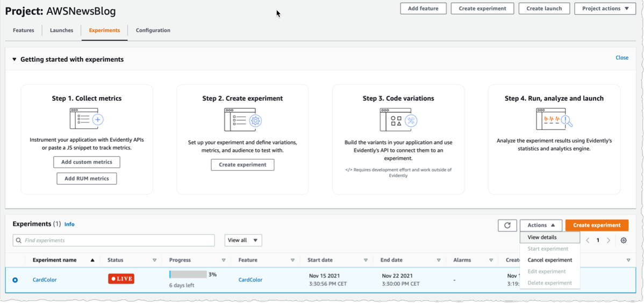Click Add custom metrics button

[87, 162]
